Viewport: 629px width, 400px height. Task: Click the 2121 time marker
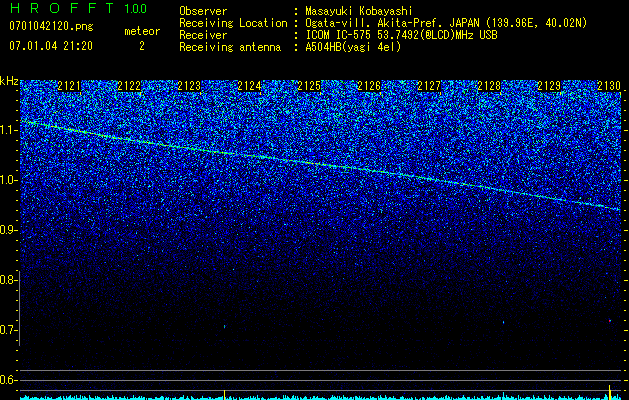[x=69, y=86]
